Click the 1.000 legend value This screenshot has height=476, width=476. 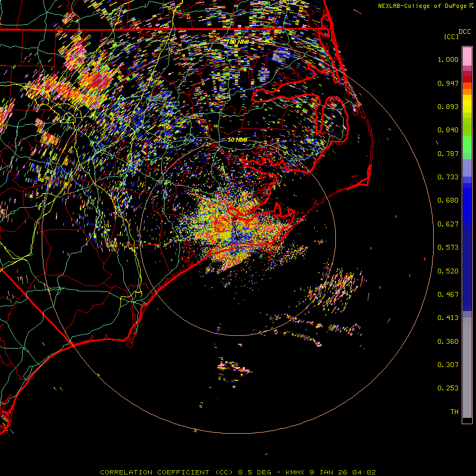pos(448,59)
